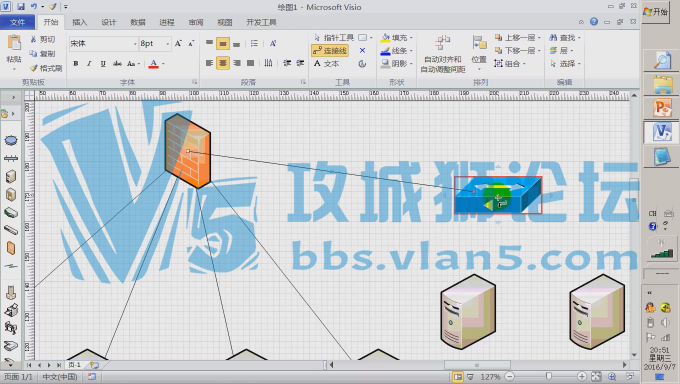Viewport: 680px width, 384px height.
Task: Open the font size dropdown 8pt
Action: coord(167,44)
